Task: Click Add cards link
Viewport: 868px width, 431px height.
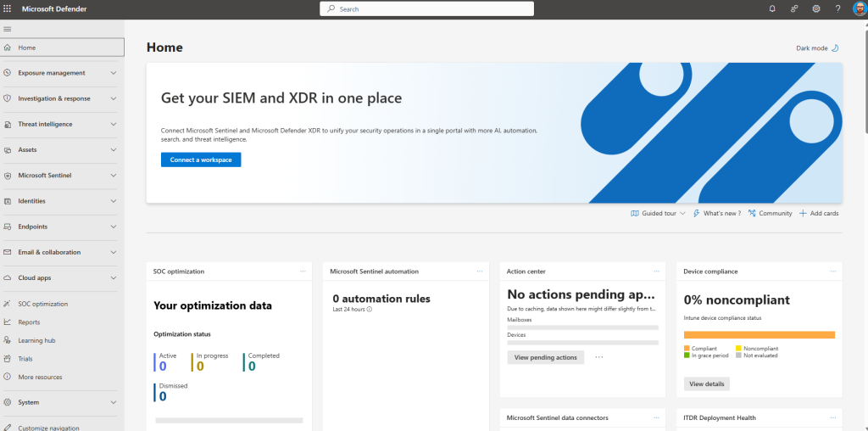Action: tap(819, 213)
